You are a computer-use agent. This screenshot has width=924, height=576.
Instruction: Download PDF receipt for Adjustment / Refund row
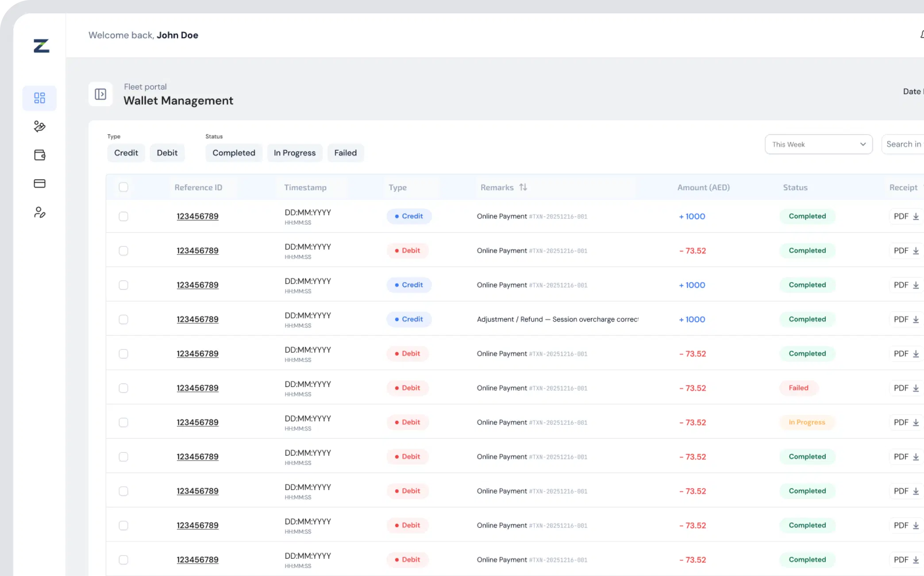point(906,319)
